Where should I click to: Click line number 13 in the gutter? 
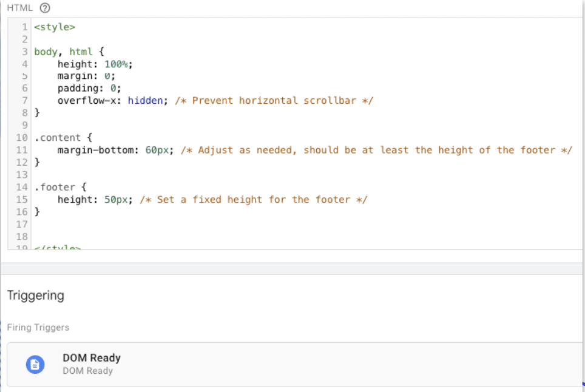[22, 175]
